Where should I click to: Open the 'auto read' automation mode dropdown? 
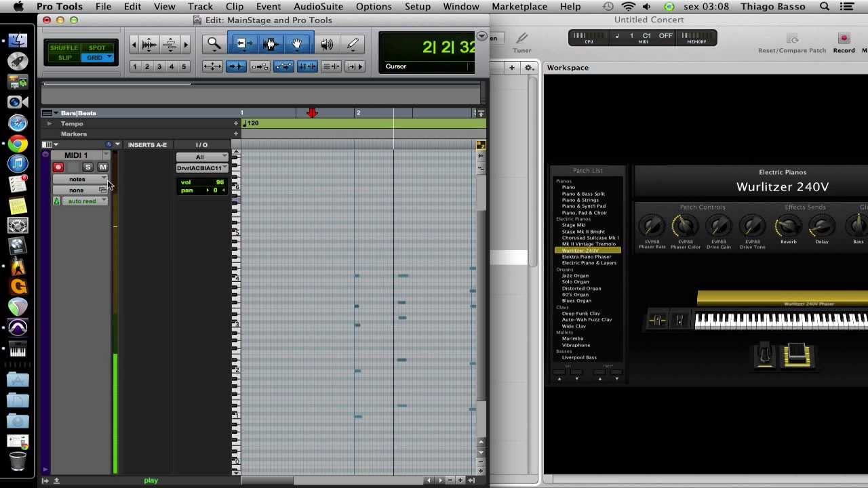pyautogui.click(x=85, y=201)
